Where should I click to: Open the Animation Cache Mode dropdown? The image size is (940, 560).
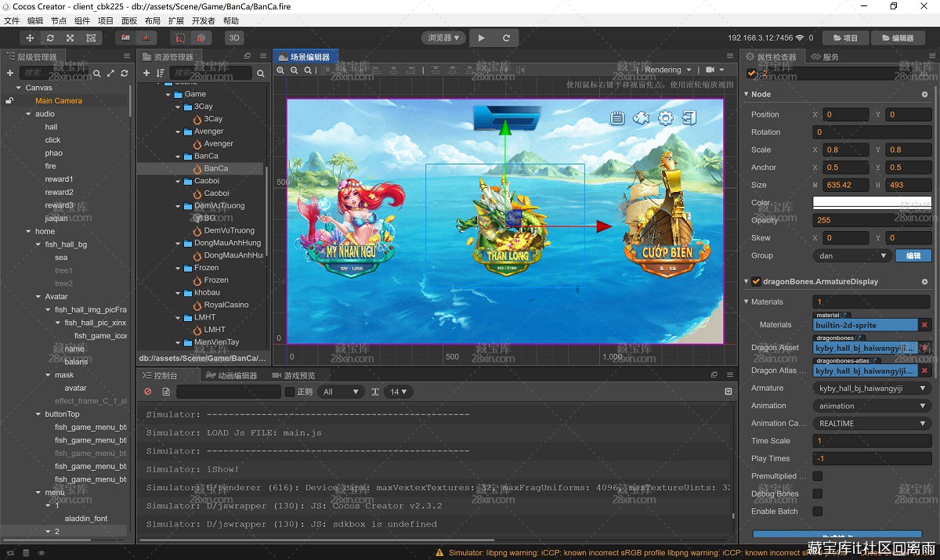click(x=872, y=424)
